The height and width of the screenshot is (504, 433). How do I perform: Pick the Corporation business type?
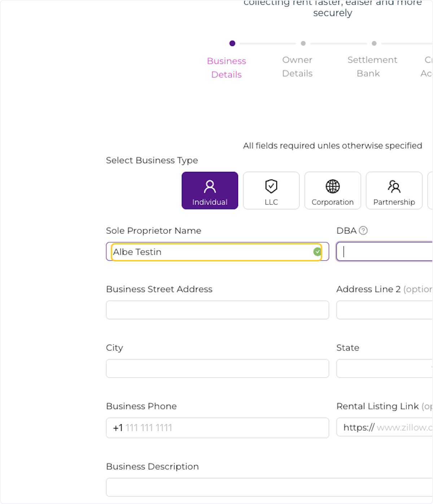pyautogui.click(x=332, y=191)
